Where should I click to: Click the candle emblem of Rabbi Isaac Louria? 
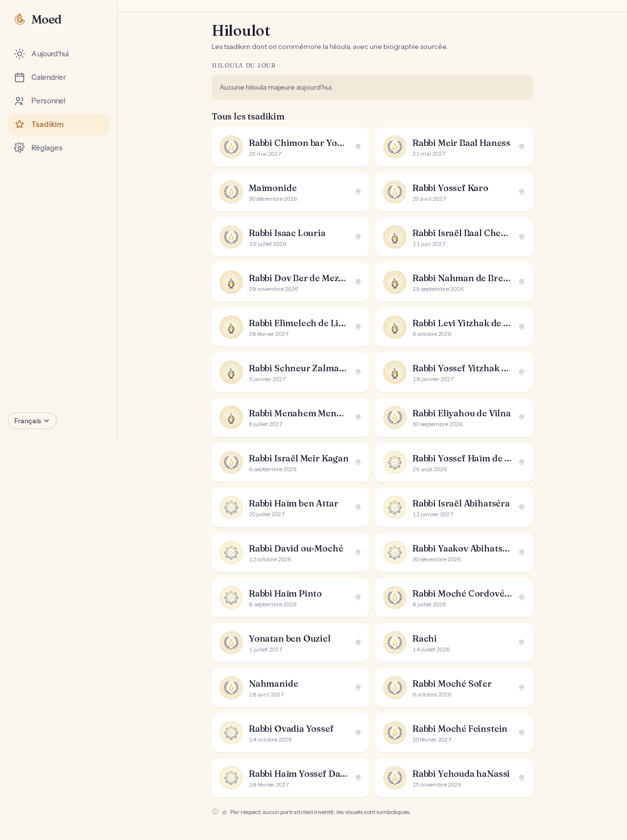pos(231,237)
